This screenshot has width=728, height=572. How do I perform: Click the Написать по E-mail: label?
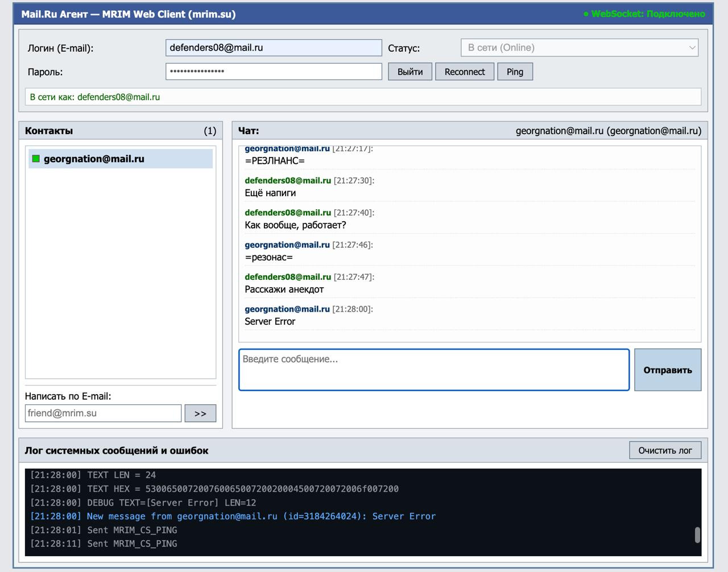point(68,396)
